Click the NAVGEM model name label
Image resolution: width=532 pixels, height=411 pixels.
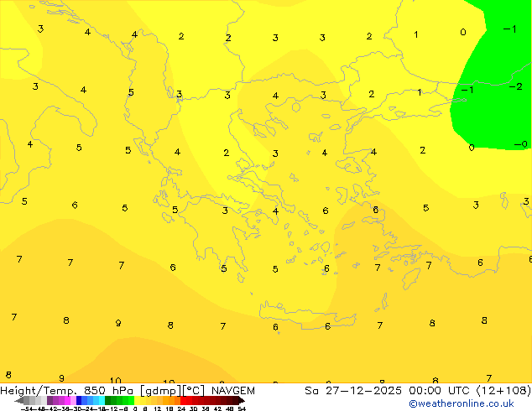[233, 391]
